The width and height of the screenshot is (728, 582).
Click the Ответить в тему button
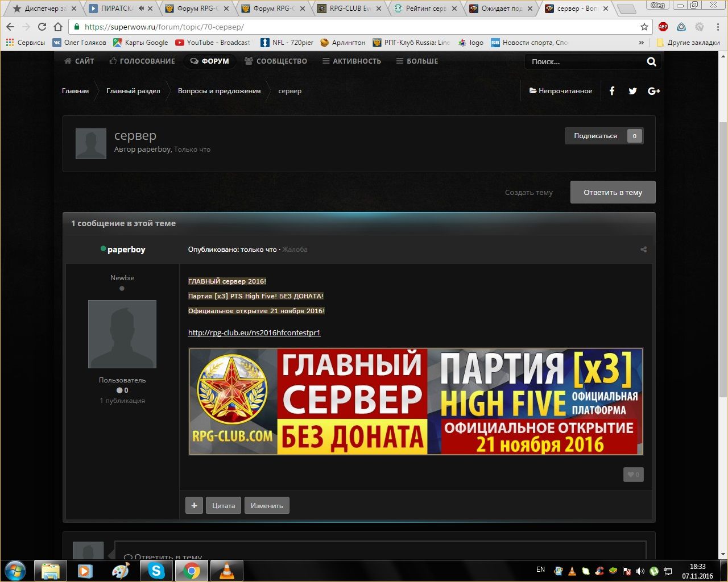tap(613, 192)
